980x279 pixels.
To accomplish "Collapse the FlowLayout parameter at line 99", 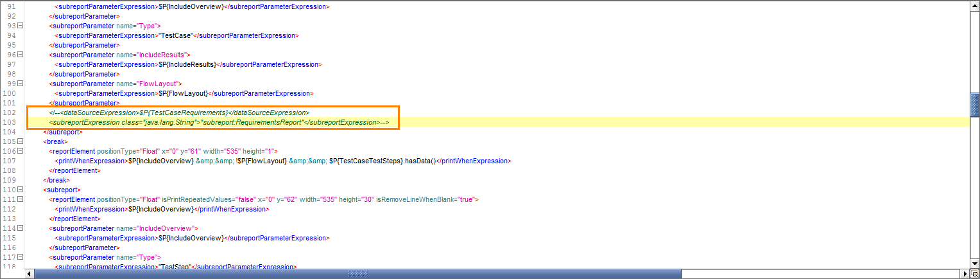I will [20, 84].
